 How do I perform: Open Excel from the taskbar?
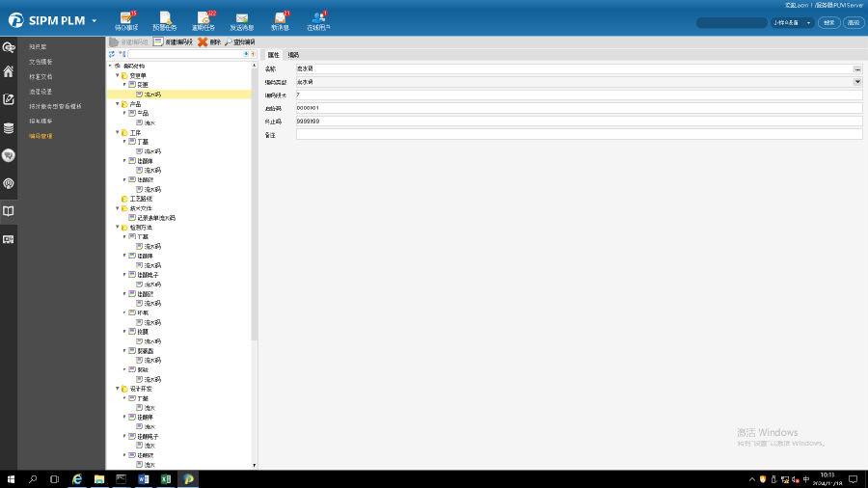point(166,479)
